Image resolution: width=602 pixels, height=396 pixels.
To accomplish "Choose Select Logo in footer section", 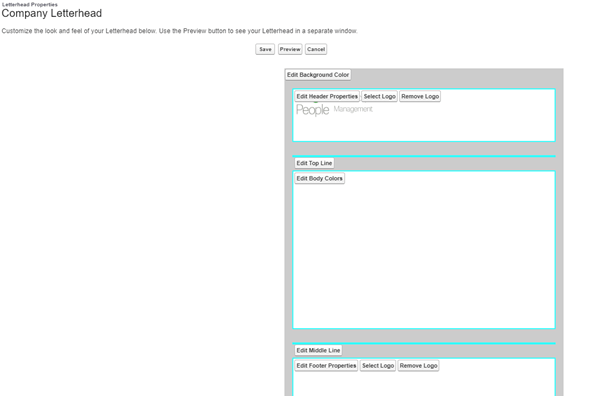I will [378, 366].
